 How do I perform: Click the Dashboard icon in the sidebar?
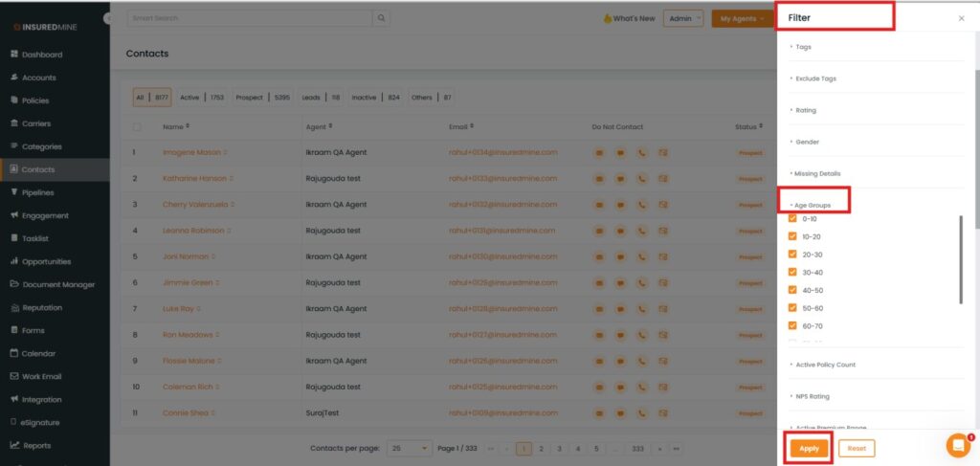pyautogui.click(x=14, y=55)
